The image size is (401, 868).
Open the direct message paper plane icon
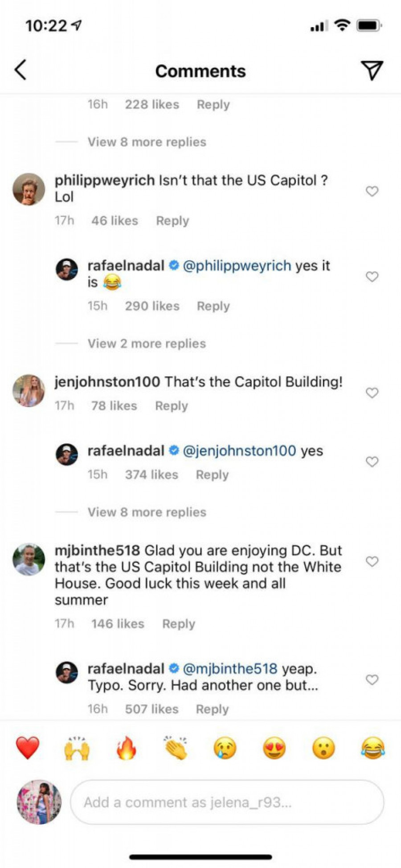click(372, 70)
